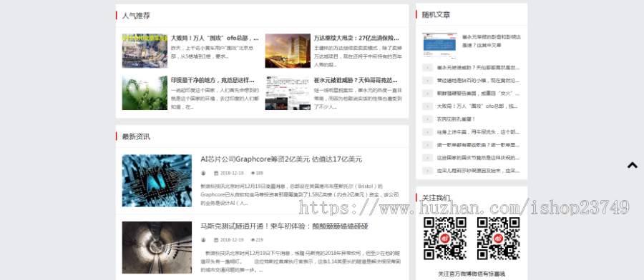Click the eye views icon beside 219

point(253,240)
